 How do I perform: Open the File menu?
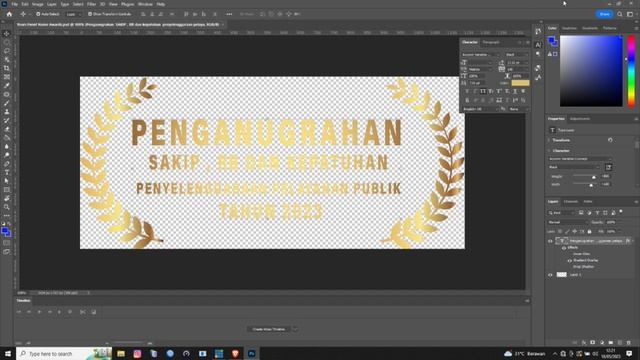click(x=15, y=4)
